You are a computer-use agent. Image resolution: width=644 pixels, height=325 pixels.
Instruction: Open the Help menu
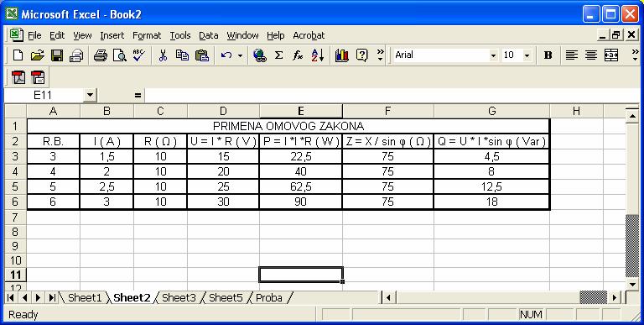click(x=276, y=35)
